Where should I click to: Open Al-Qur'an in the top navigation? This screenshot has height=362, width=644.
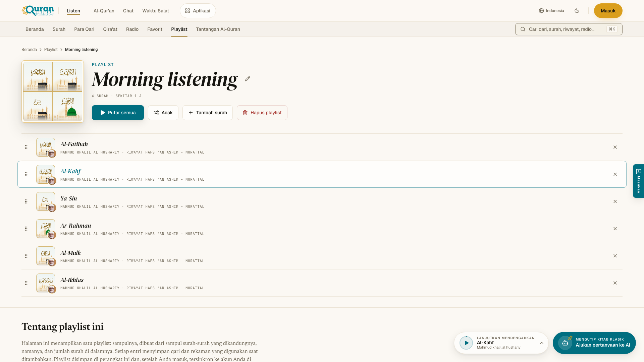pyautogui.click(x=104, y=11)
